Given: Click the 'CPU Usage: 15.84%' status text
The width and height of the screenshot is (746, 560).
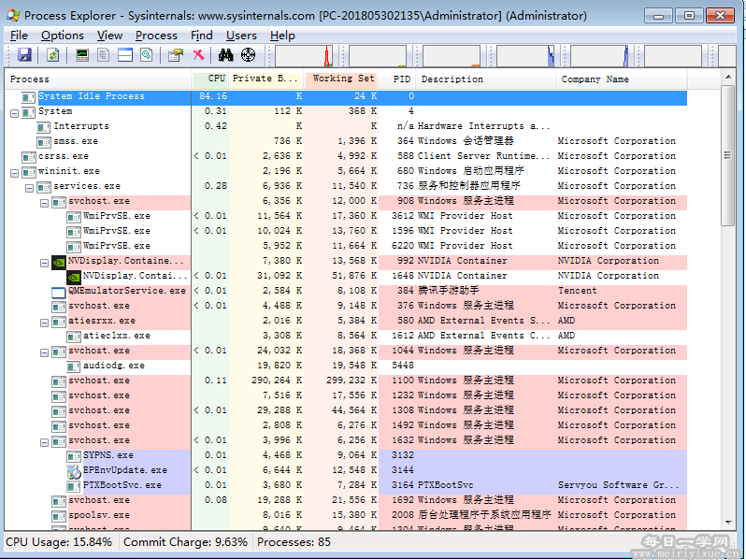Looking at the screenshot, I should point(59,542).
